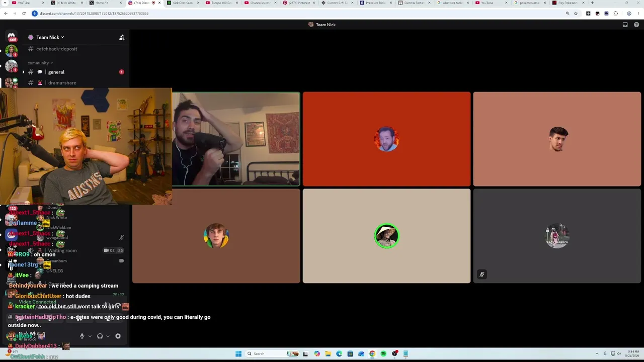This screenshot has width=644, height=362.
Task: Open the drama-share channel
Action: (62, 82)
